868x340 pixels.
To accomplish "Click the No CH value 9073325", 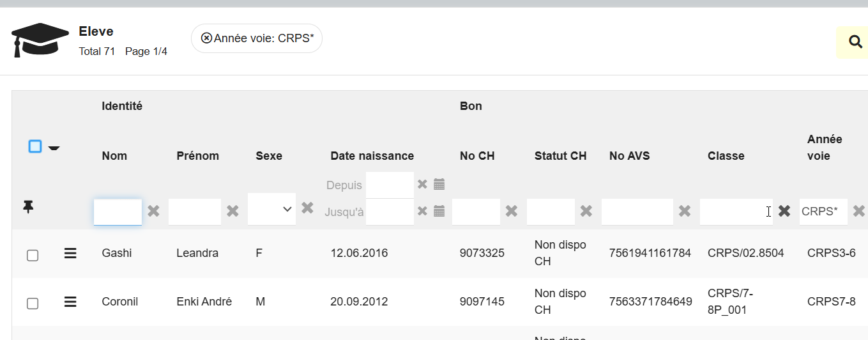I will 482,253.
